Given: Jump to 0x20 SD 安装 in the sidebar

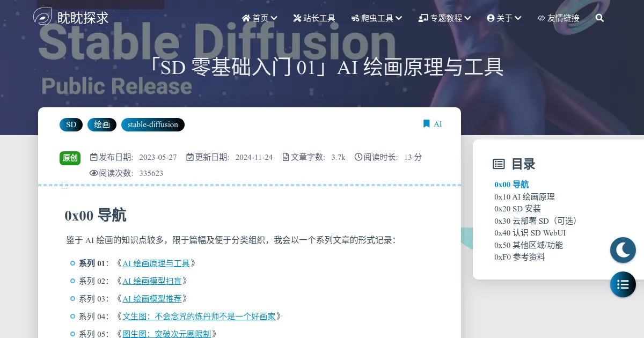Looking at the screenshot, I should click(x=517, y=209).
